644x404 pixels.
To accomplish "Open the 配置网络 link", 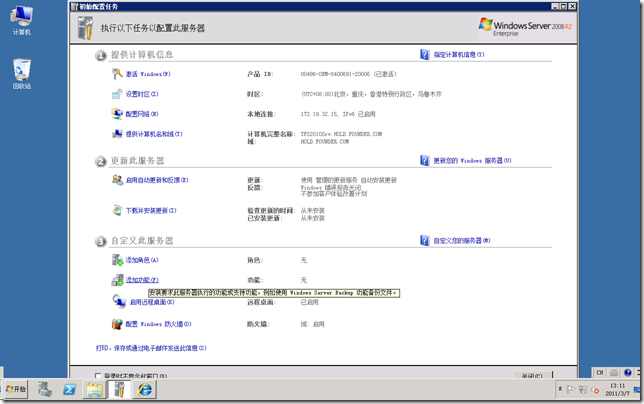I will pos(142,114).
